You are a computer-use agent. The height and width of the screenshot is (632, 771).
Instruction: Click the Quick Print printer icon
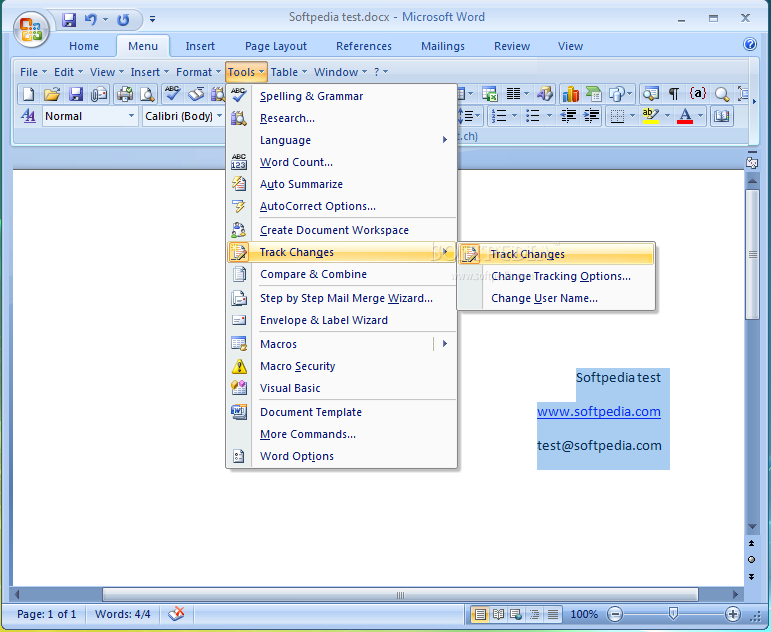125,93
